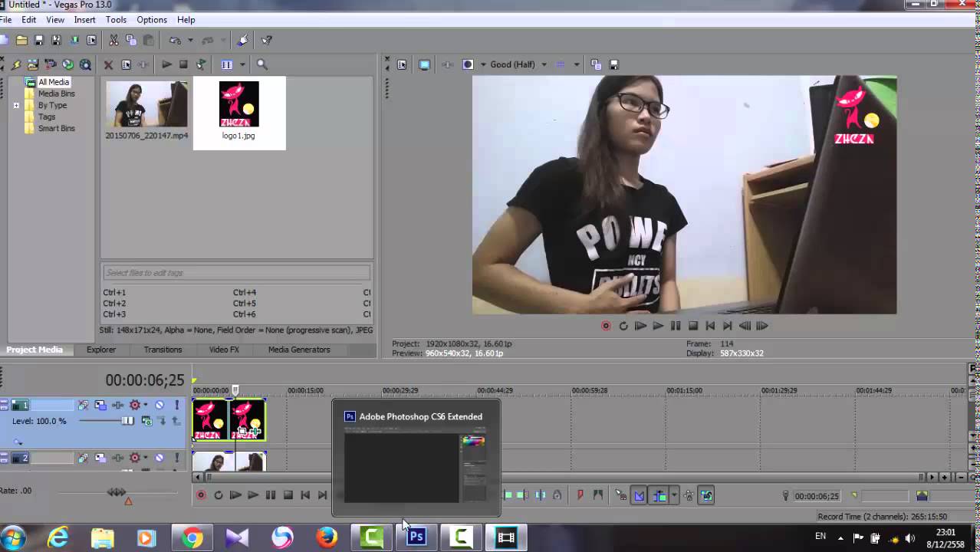Open the Project Media views dropdown arrow

click(x=242, y=65)
